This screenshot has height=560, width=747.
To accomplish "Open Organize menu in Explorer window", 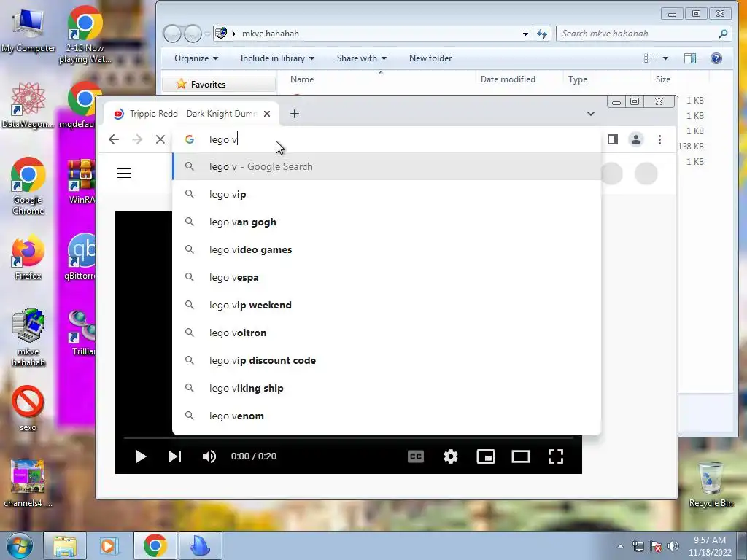I will 196,58.
